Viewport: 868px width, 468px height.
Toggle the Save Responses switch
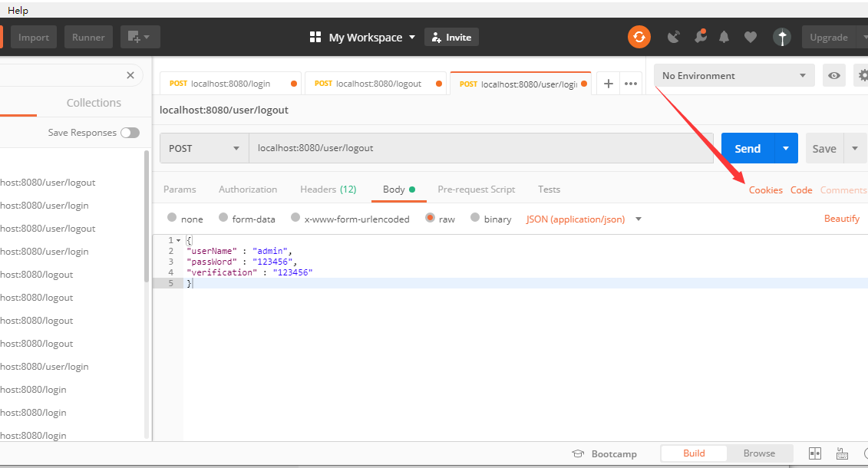click(x=130, y=132)
